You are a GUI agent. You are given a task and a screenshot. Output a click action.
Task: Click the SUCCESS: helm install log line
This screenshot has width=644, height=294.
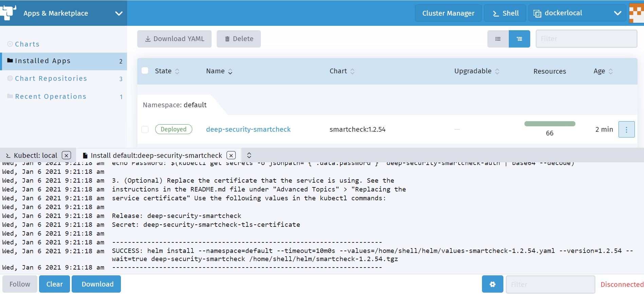(x=372, y=255)
